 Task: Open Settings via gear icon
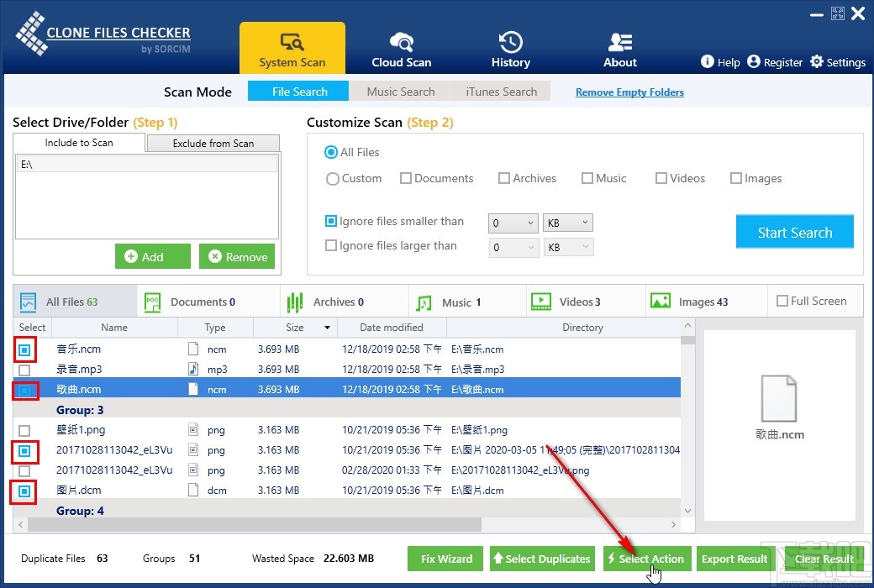[817, 62]
